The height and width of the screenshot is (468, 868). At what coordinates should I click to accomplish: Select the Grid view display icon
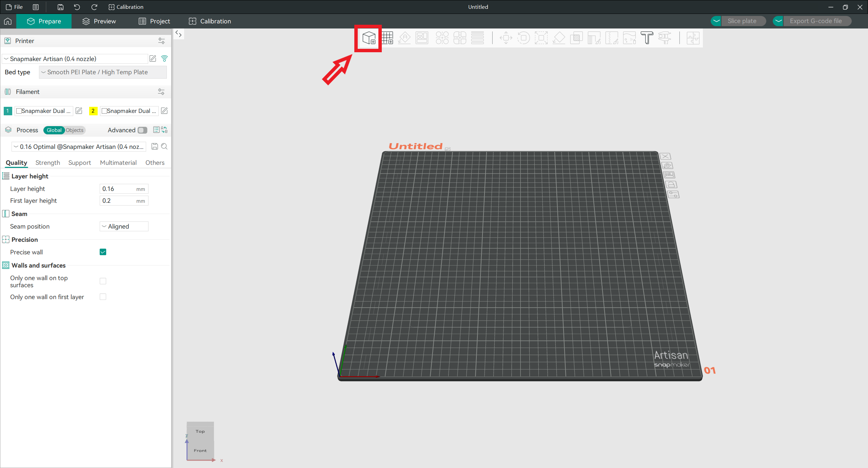pyautogui.click(x=386, y=37)
